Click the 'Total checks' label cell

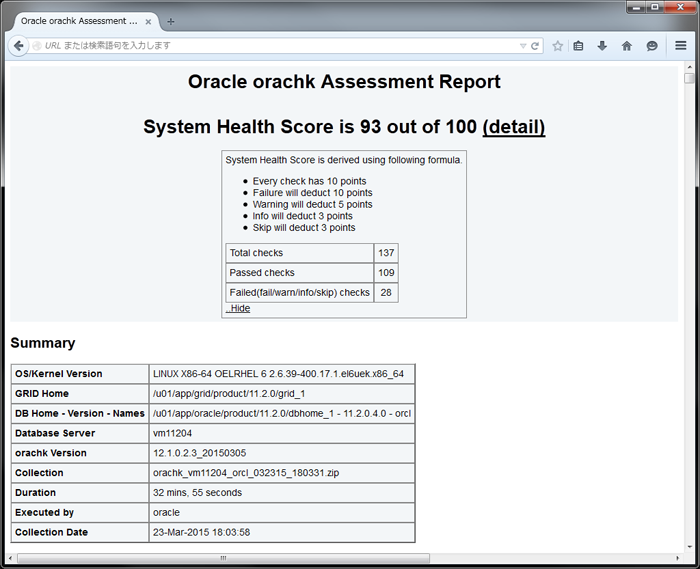click(300, 253)
